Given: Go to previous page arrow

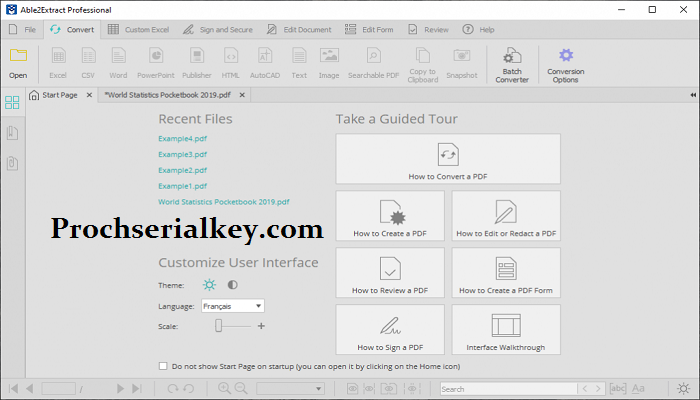Looking at the screenshot, I should 29,388.
